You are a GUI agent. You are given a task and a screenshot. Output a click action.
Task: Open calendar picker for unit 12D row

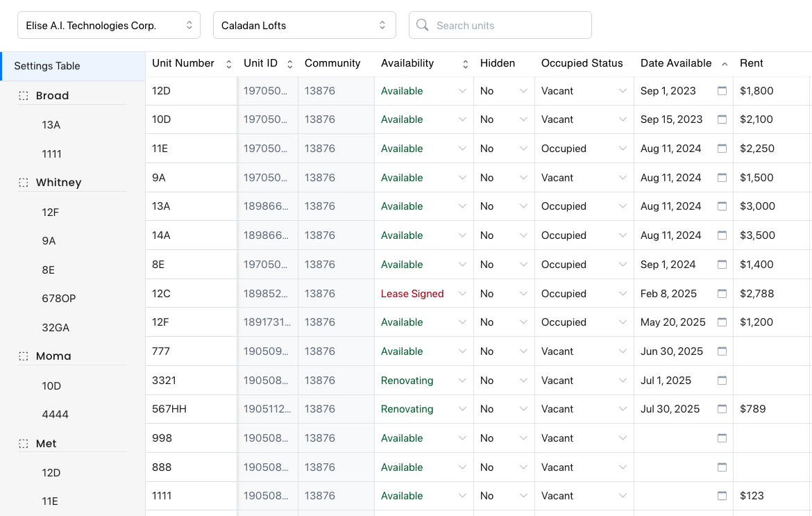[x=722, y=91]
